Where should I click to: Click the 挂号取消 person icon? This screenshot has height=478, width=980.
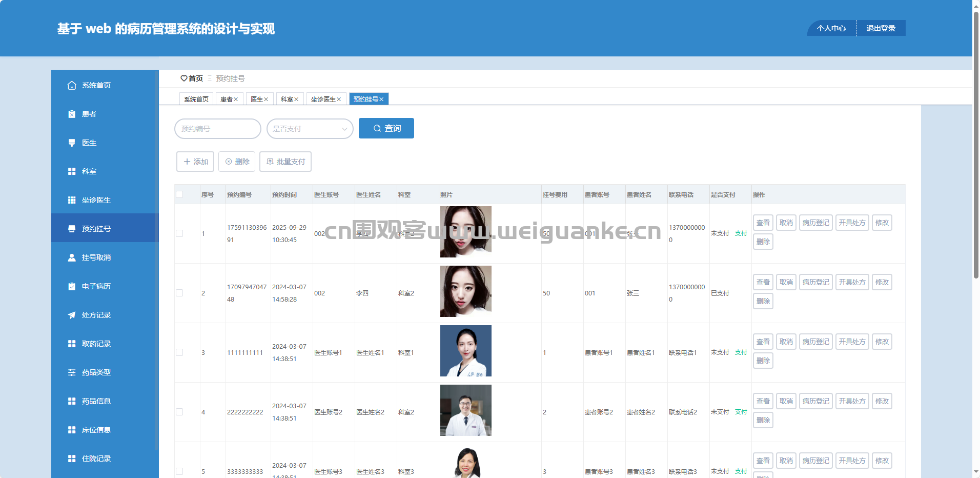[72, 257]
